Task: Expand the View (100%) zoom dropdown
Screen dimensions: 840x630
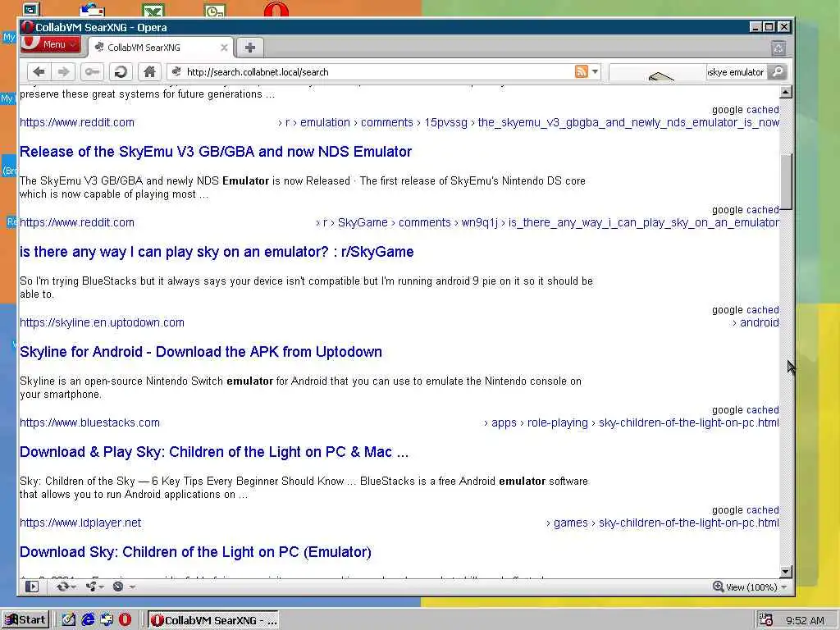Action: 783,587
